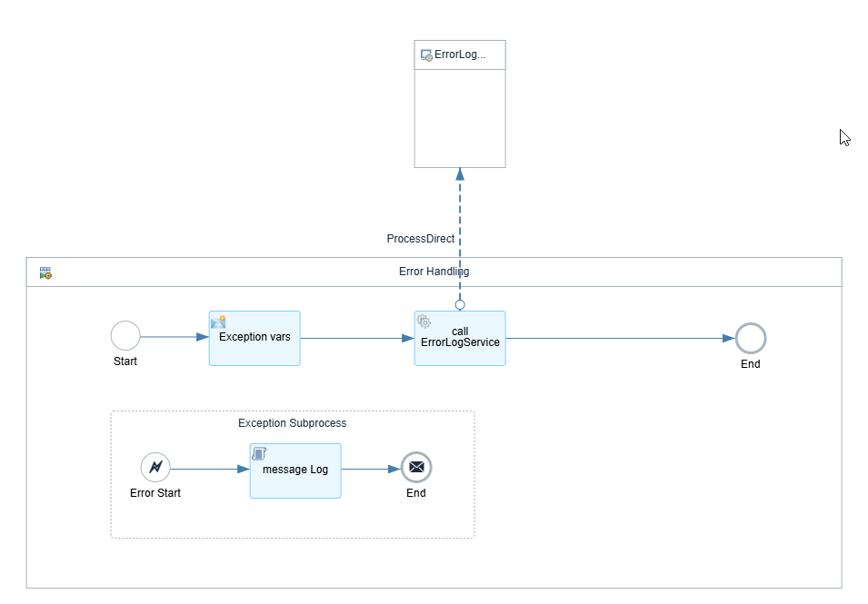Click the ErrorLog receiver icon
868x604 pixels.
[426, 55]
